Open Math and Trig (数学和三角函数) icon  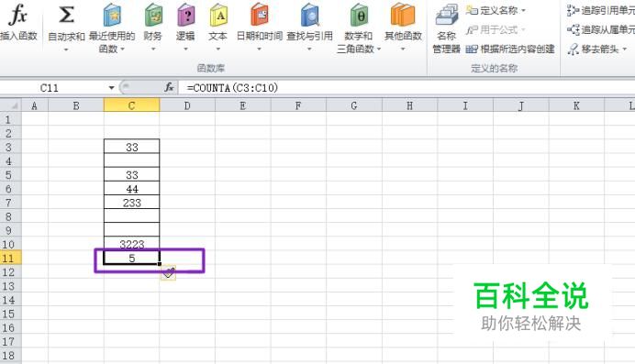pos(359,16)
